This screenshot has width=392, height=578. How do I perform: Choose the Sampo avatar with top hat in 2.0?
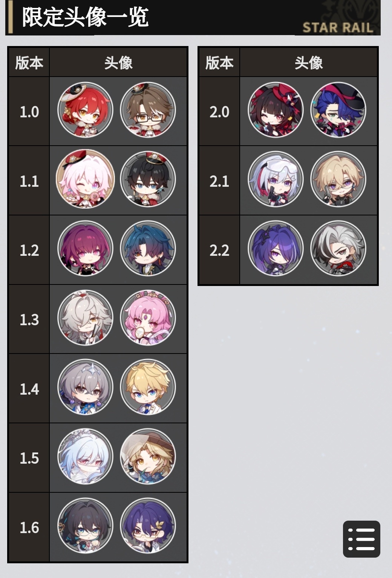tap(338, 110)
